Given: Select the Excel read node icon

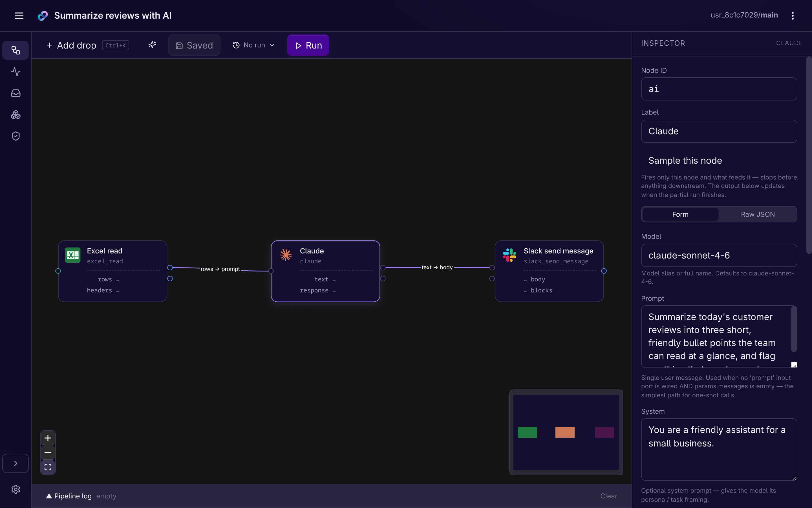Looking at the screenshot, I should [73, 255].
